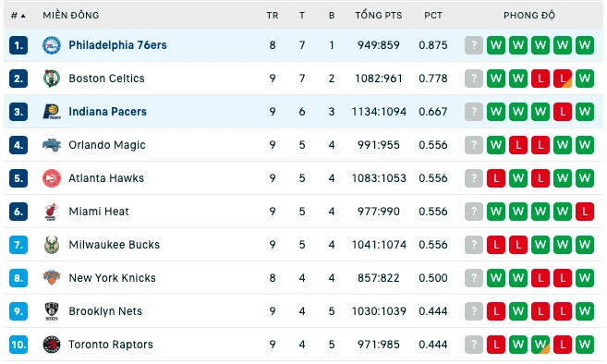607x364 pixels.
Task: Click Boston Celtics' L badge with orange corner
Action: pyautogui.click(x=563, y=79)
